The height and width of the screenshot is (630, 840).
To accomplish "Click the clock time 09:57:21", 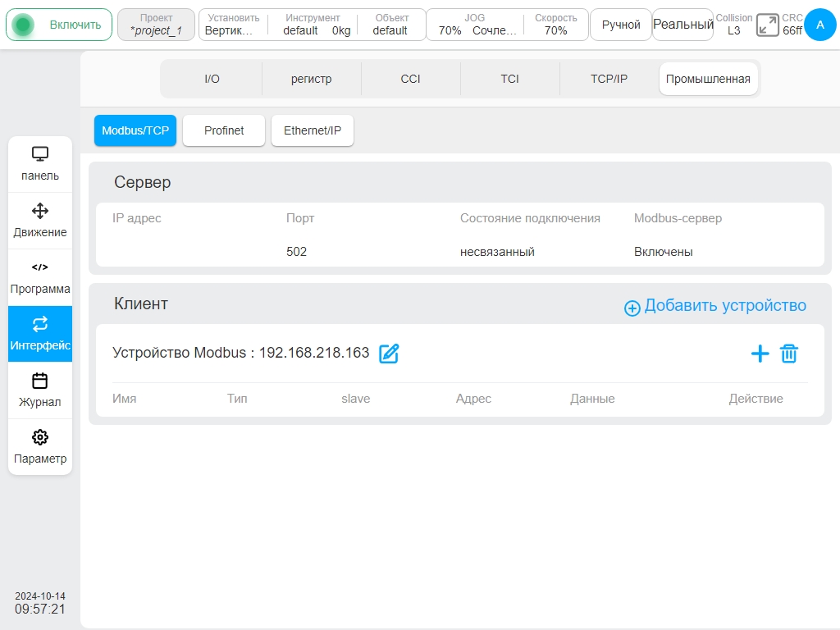I will coord(40,609).
